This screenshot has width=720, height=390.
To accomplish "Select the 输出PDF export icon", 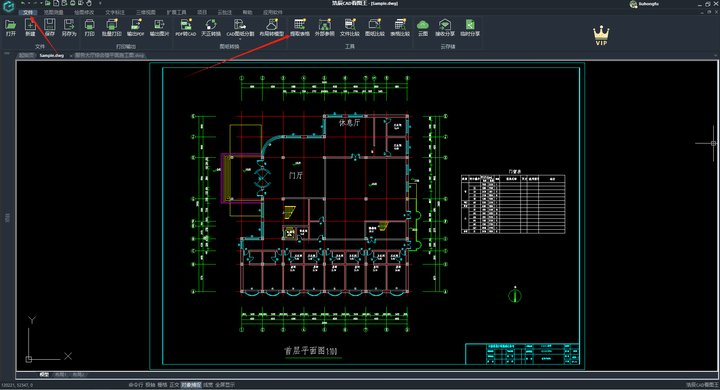I will click(x=135, y=28).
